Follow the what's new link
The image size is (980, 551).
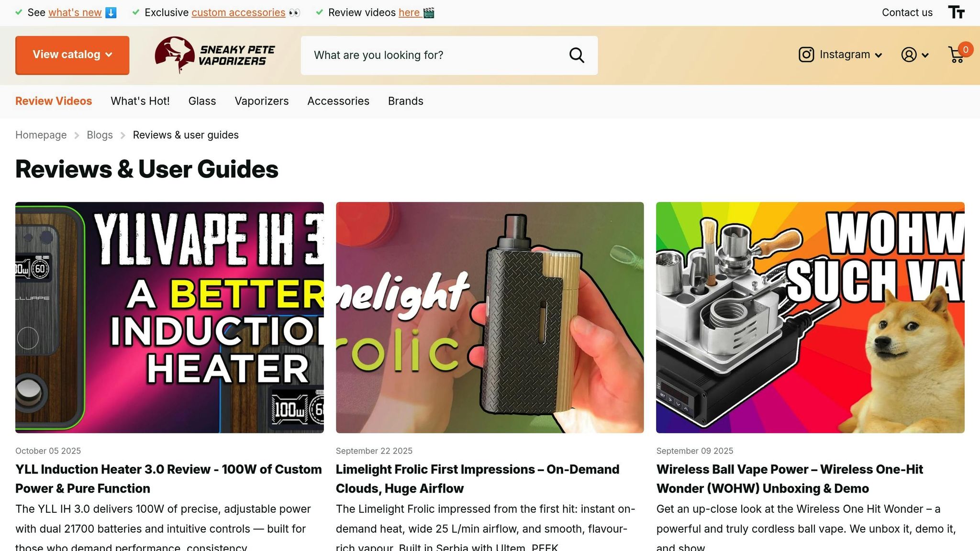(75, 13)
